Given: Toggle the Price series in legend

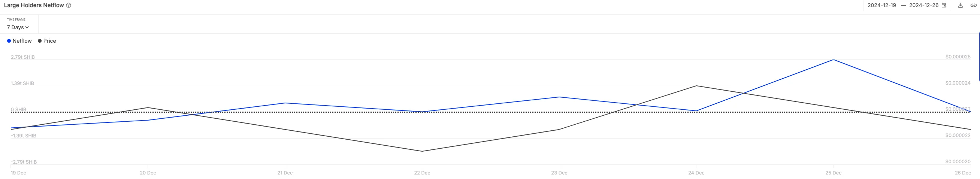Looking at the screenshot, I should [49, 41].
